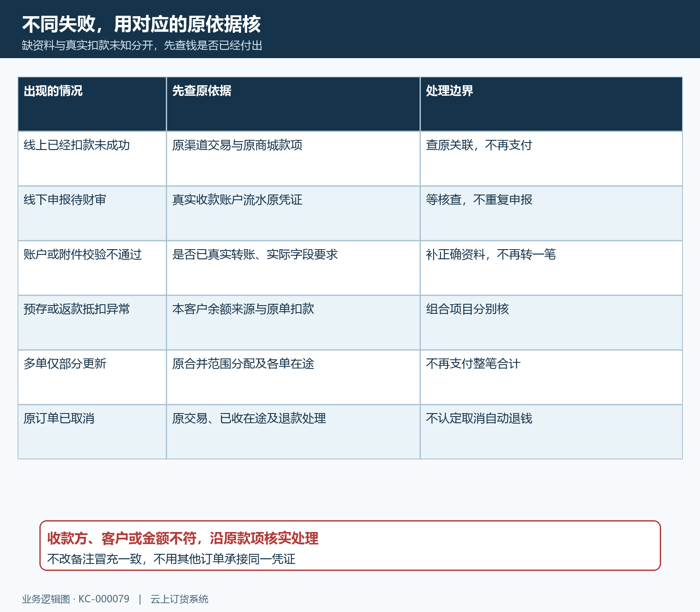Screen dimensions: 700x612
Task: Click the cell 本客户余额来源与原单扣款
Action: click(x=293, y=323)
